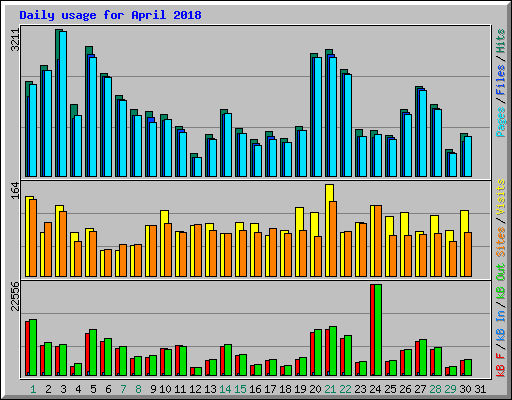Click day 5 on the x-axis

[x=93, y=389]
